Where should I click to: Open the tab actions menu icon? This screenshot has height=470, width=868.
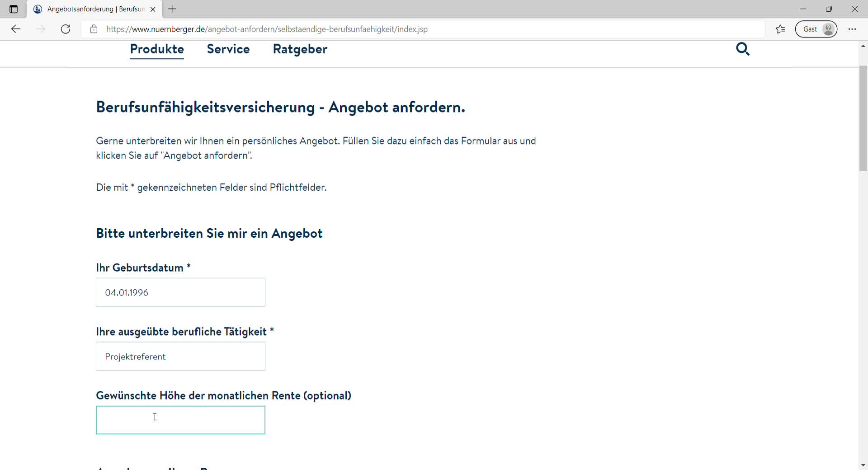coord(14,9)
